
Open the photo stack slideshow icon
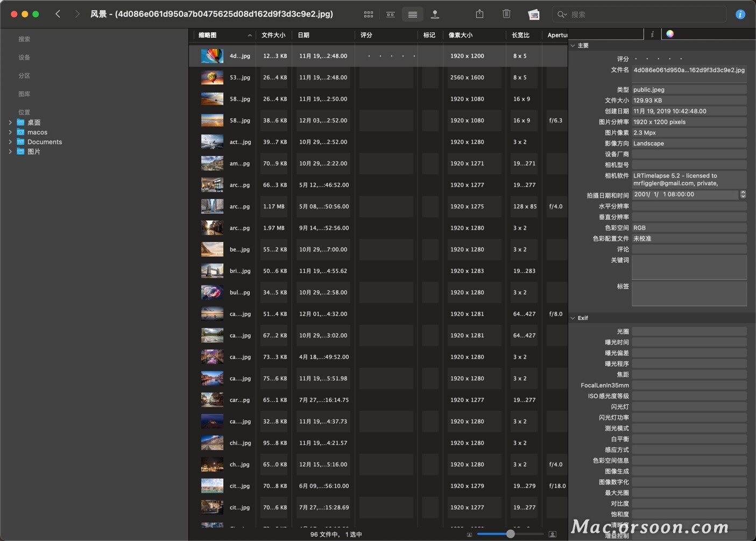pos(533,15)
